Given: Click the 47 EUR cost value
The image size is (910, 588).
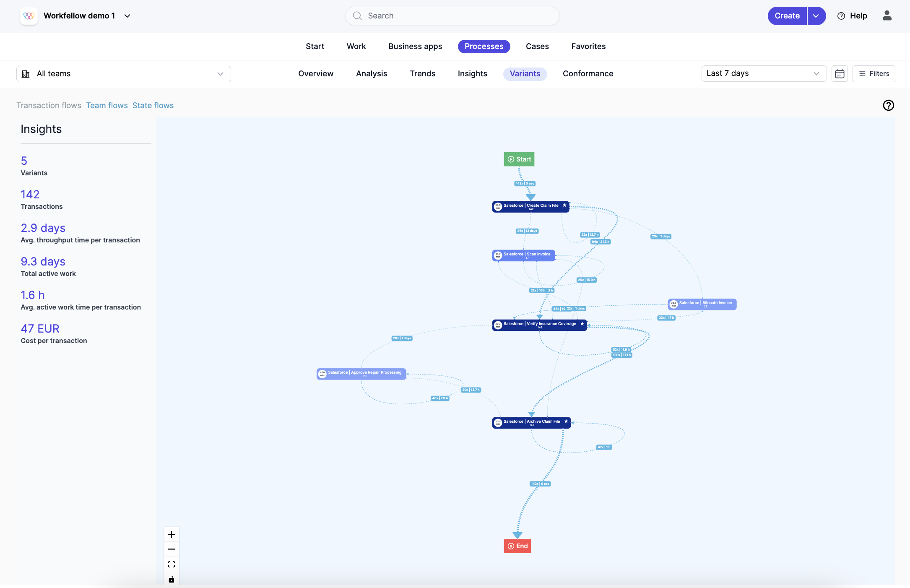Looking at the screenshot, I should click(40, 329).
